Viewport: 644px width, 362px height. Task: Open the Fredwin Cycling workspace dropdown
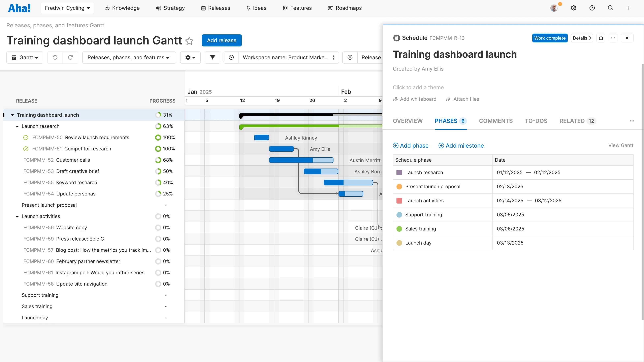coord(67,8)
